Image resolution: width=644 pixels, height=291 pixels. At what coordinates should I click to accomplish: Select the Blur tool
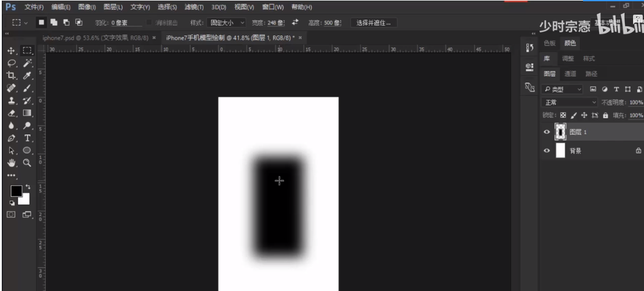12,125
